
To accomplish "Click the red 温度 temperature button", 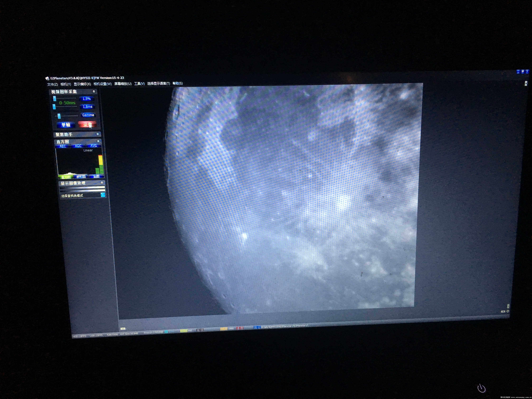I will pyautogui.click(x=240, y=328).
